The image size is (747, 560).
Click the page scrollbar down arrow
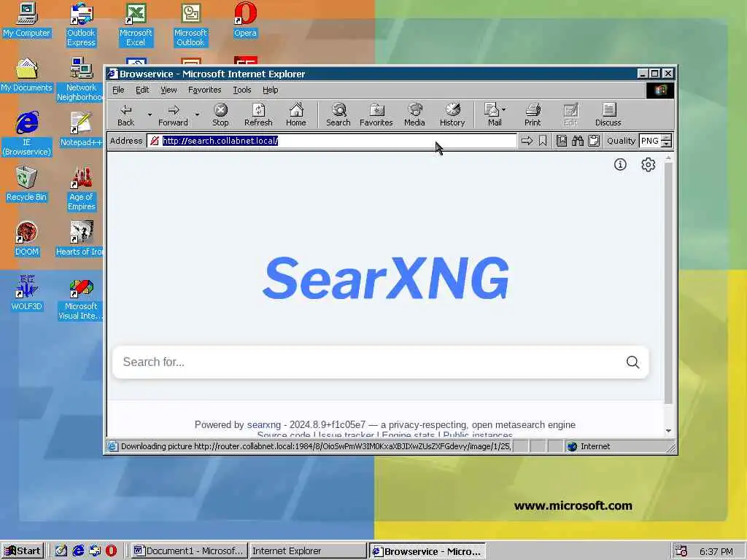pyautogui.click(x=668, y=431)
